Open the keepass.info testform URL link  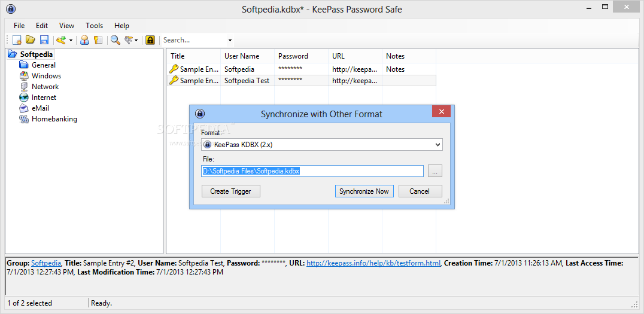(x=373, y=263)
